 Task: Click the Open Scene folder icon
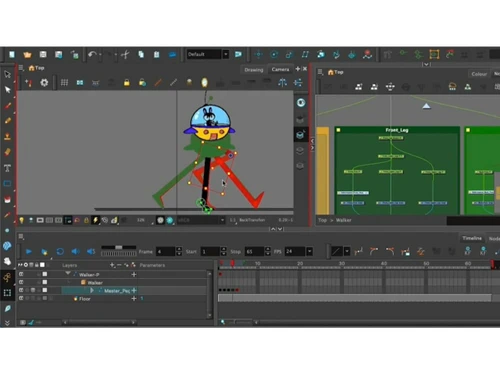click(27, 55)
